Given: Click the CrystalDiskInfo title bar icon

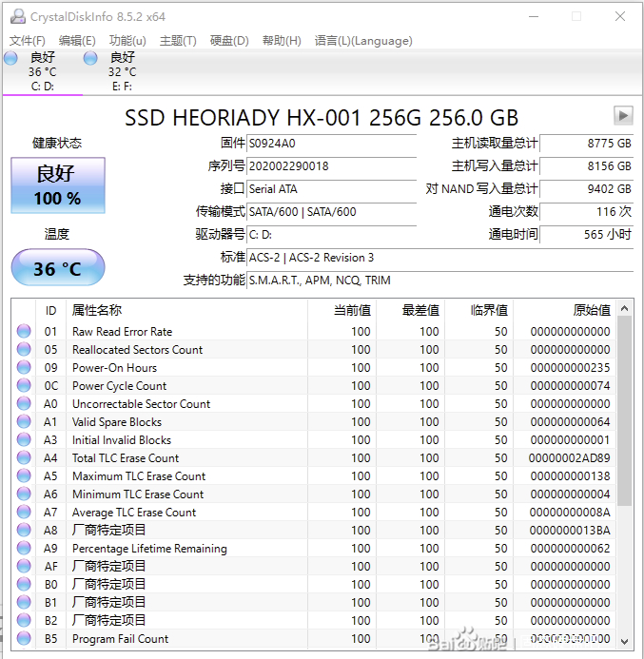Looking at the screenshot, I should pyautogui.click(x=18, y=16).
